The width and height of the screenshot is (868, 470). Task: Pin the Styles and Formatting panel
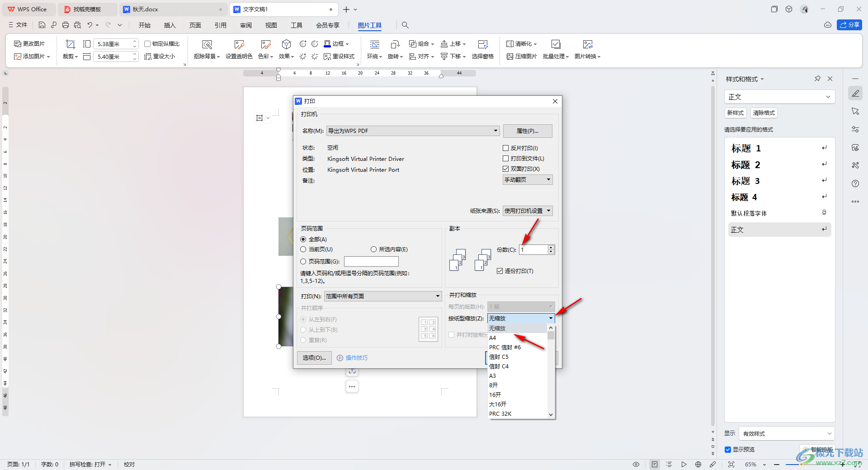coord(817,79)
